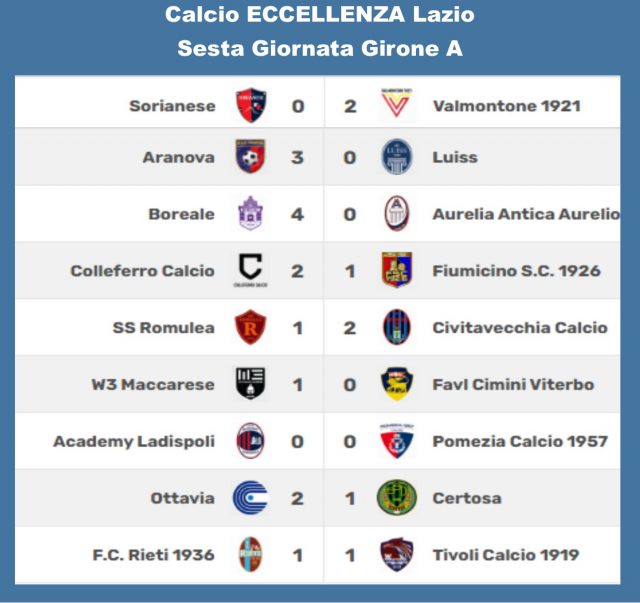Click the SS Romulea team badge
The height and width of the screenshot is (603, 640).
(x=250, y=327)
